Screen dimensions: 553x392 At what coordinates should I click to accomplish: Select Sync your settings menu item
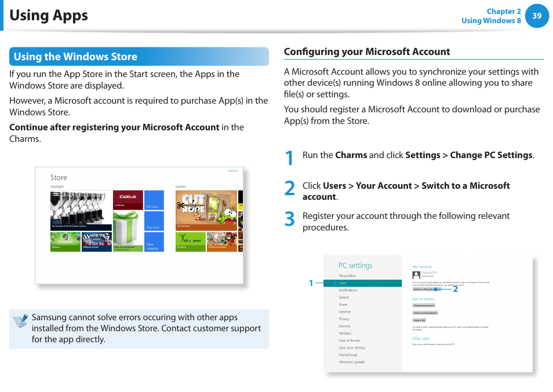point(352,347)
